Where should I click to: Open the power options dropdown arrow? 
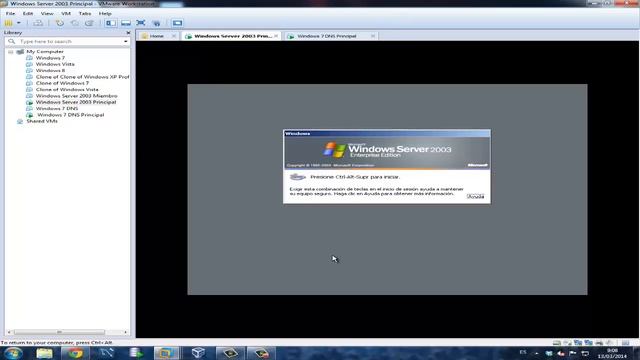coord(18,23)
